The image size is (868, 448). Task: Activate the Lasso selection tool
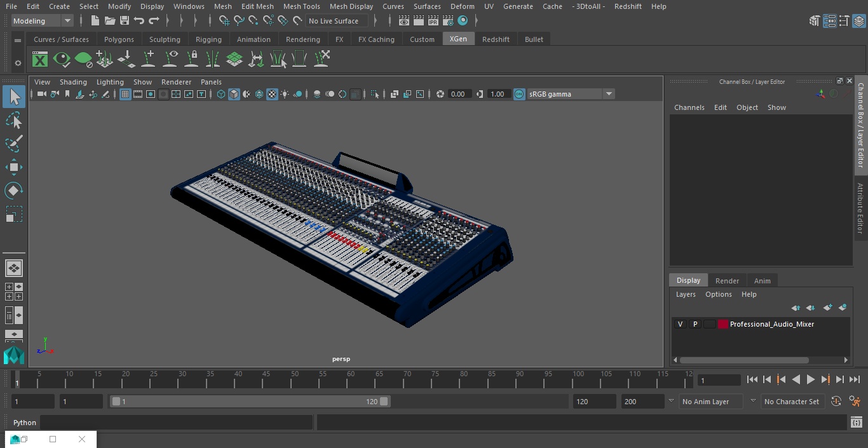click(x=14, y=120)
